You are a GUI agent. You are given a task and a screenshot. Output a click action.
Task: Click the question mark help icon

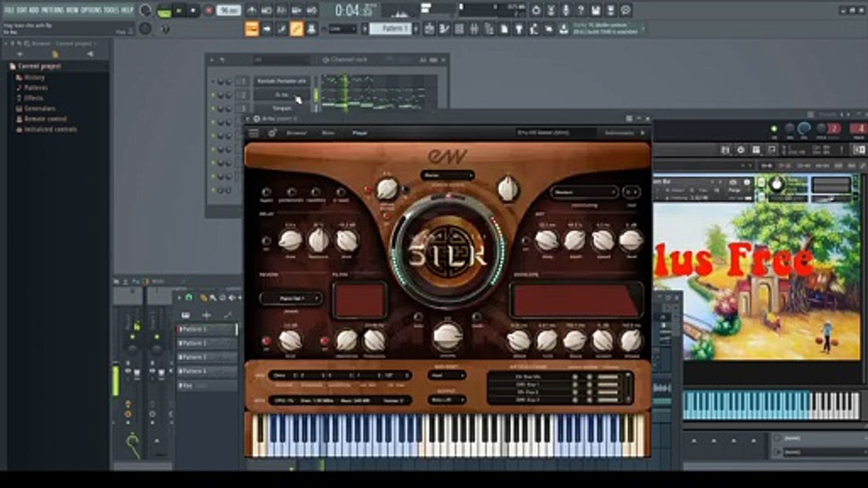click(x=581, y=10)
